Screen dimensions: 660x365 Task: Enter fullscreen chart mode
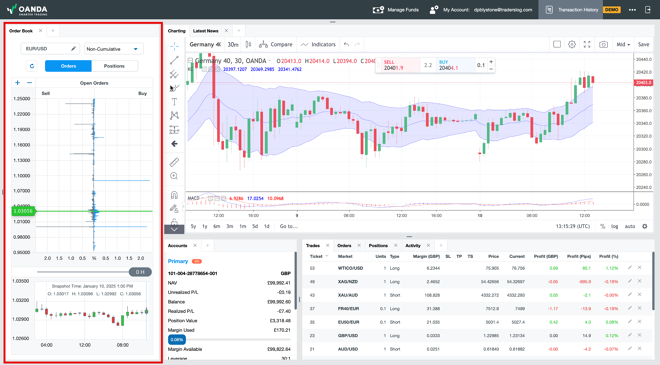click(587, 44)
